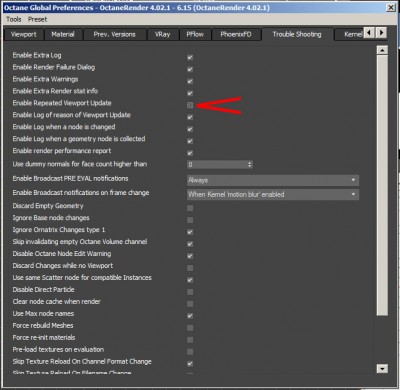
Task: Enable Pre-load textures on evaluation checkbox
Action: [190, 352]
